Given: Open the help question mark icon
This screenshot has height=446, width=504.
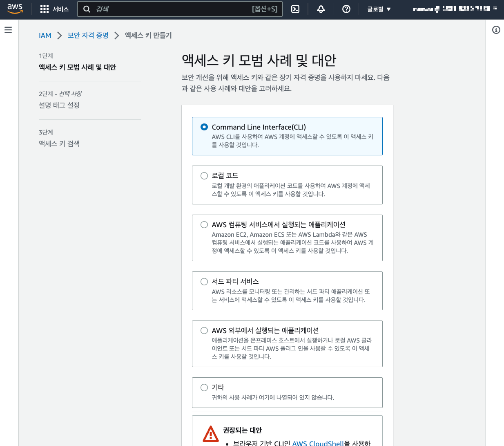Looking at the screenshot, I should coord(346,9).
